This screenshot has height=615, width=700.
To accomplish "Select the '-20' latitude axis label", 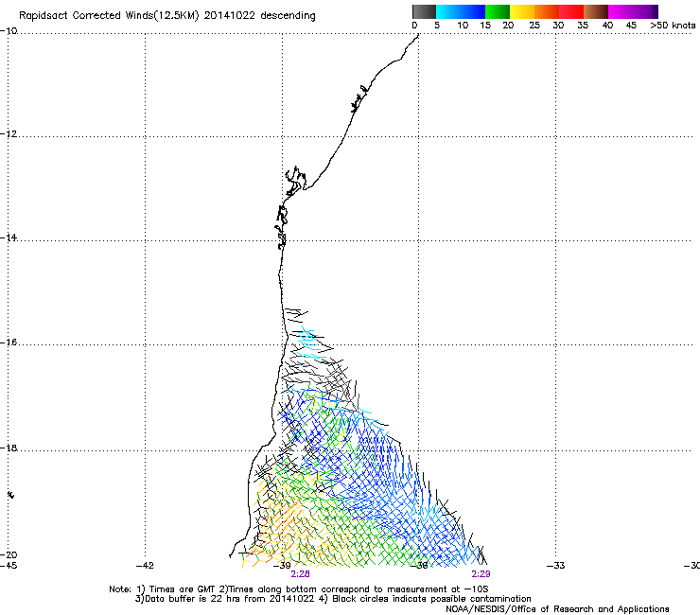I will tap(9, 554).
